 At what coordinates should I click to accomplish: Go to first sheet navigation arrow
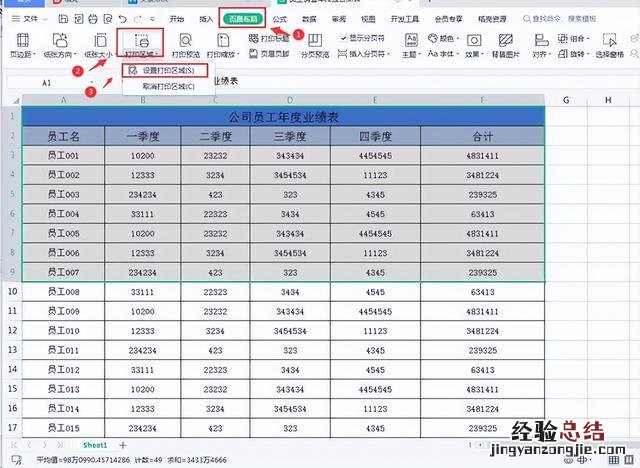coord(14,445)
